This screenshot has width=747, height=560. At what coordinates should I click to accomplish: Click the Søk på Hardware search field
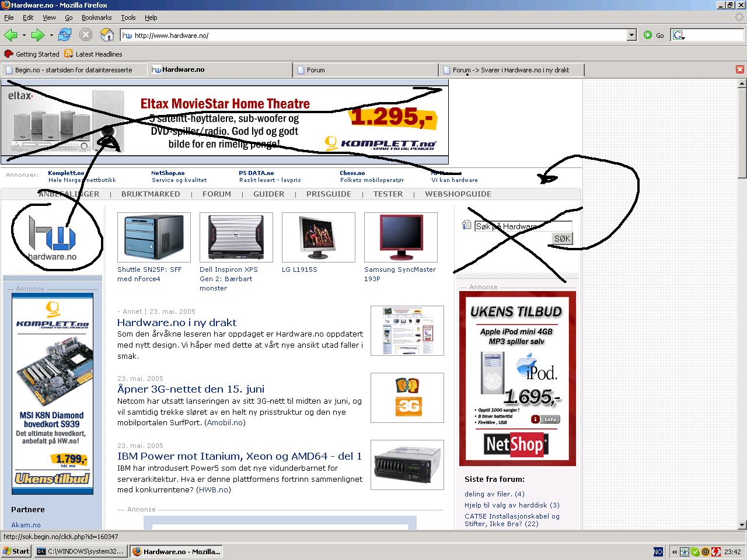(523, 226)
